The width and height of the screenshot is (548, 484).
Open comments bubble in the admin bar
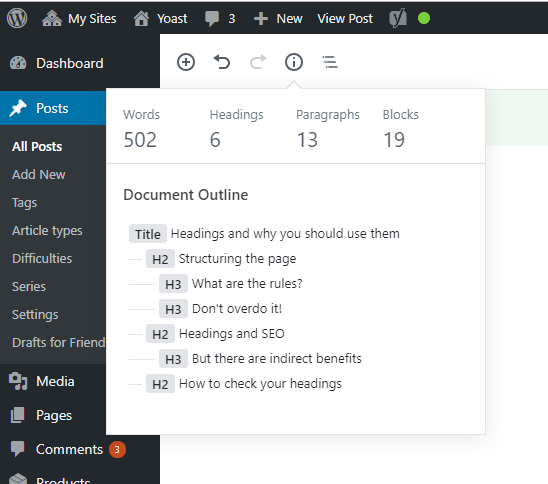tap(220, 18)
